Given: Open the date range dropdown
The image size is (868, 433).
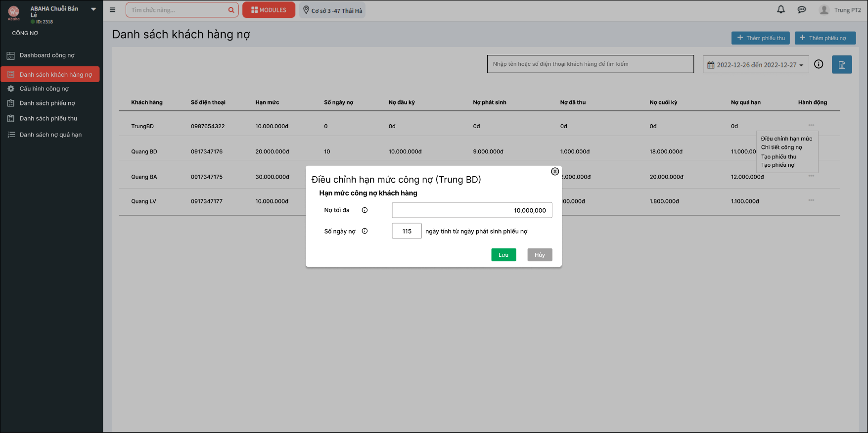Looking at the screenshot, I should click(x=756, y=65).
